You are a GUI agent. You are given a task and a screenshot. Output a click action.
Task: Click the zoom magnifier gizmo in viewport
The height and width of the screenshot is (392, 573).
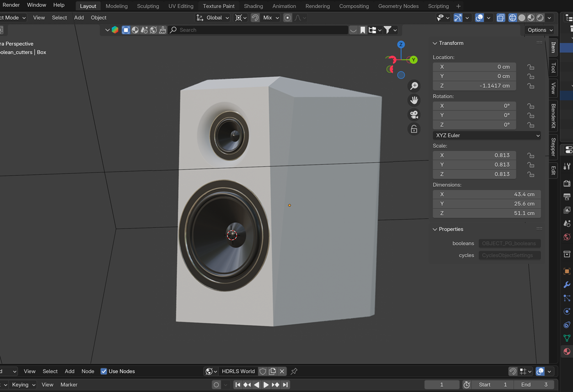point(414,86)
